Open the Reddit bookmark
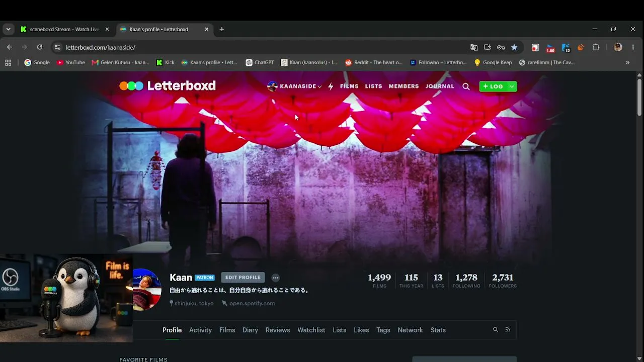Image resolution: width=644 pixels, height=362 pixels. point(374,63)
